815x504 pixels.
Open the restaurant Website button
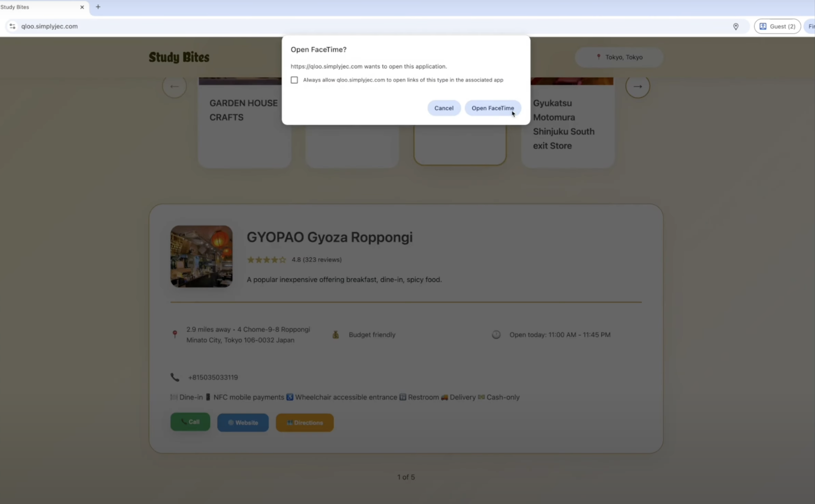pyautogui.click(x=243, y=423)
